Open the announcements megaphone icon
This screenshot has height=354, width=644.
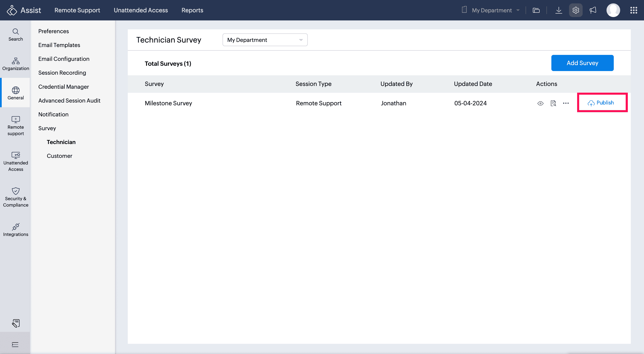(x=593, y=10)
